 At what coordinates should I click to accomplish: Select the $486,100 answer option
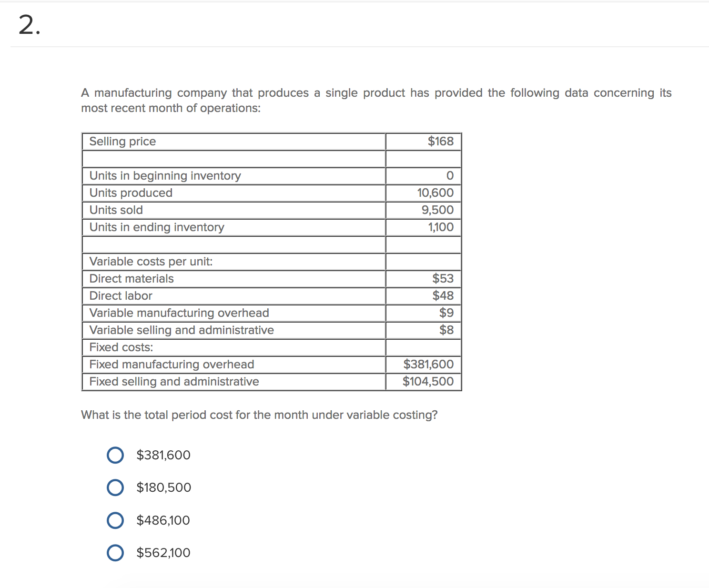tap(115, 520)
